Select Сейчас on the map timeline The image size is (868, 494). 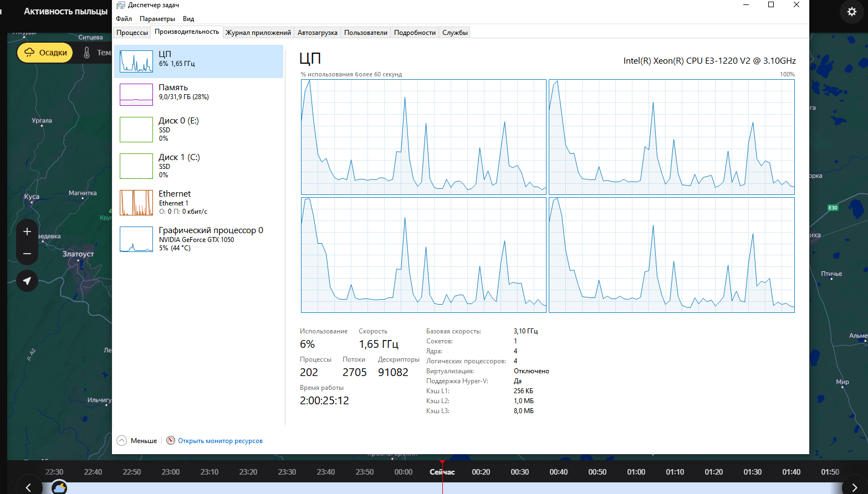(x=442, y=472)
